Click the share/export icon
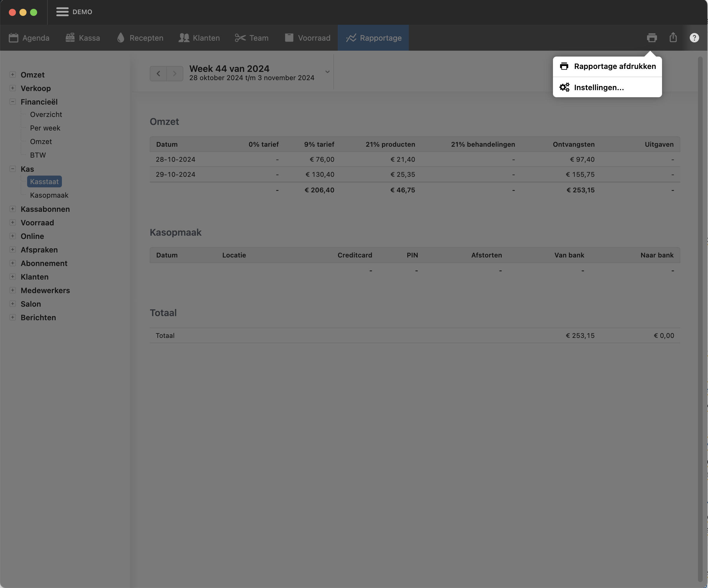 click(x=673, y=37)
